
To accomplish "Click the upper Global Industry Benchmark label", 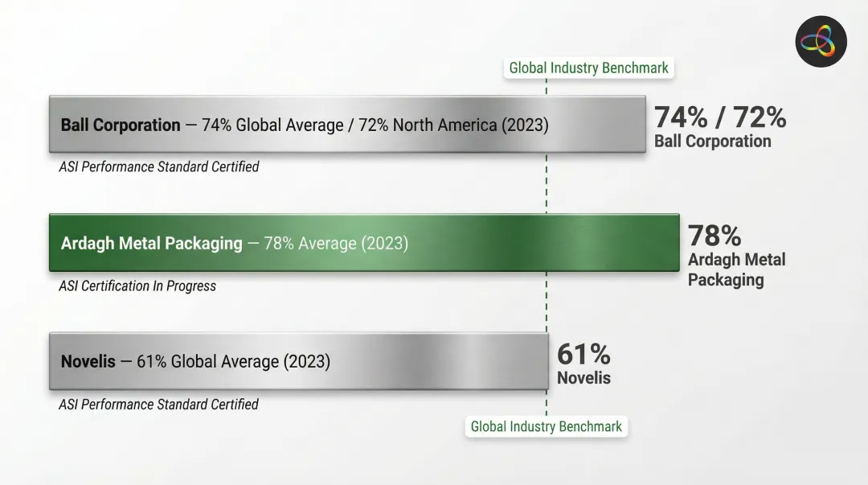I will [x=588, y=68].
